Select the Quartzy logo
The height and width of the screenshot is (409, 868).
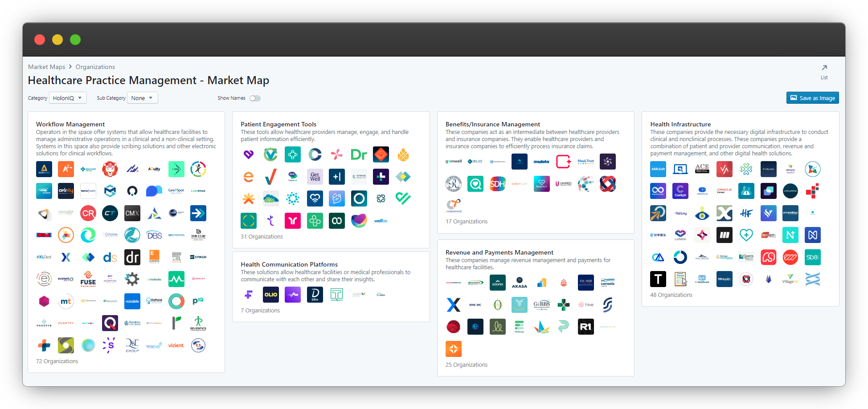click(66, 323)
